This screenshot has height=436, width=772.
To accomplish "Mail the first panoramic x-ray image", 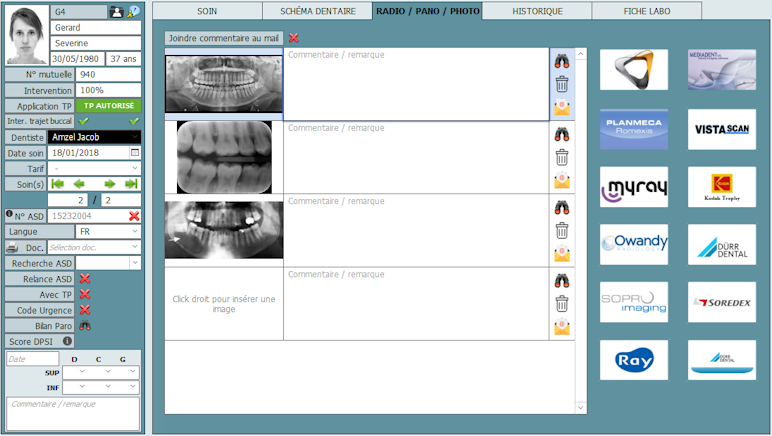I will click(x=562, y=107).
